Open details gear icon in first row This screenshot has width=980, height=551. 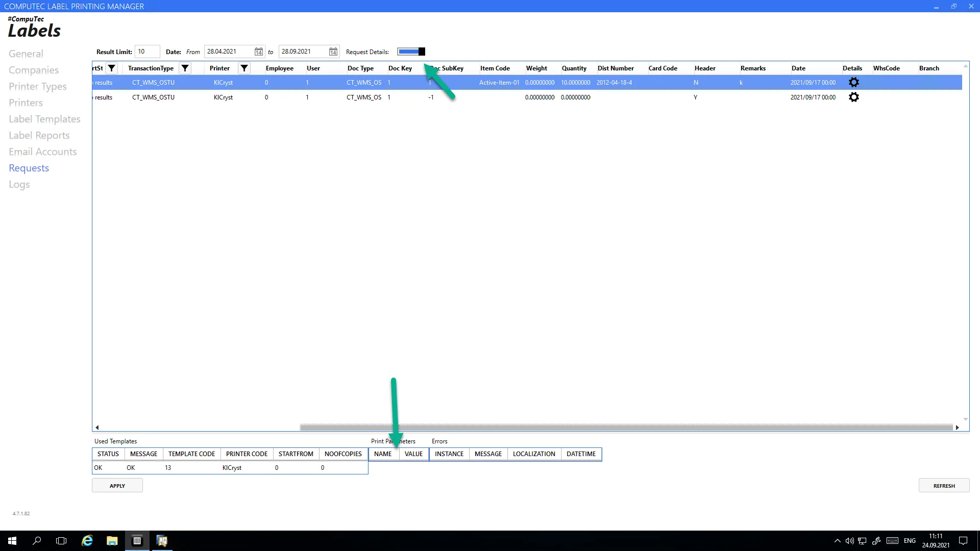(853, 82)
